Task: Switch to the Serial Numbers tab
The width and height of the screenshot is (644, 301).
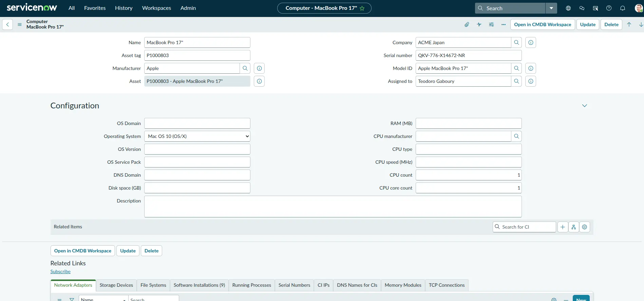Action: pos(294,285)
